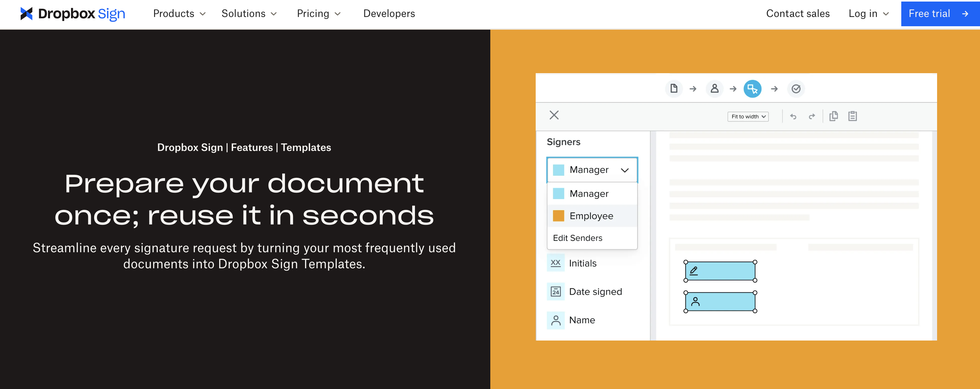This screenshot has height=389, width=980.
Task: Open the Pricing menu
Action: 318,14
